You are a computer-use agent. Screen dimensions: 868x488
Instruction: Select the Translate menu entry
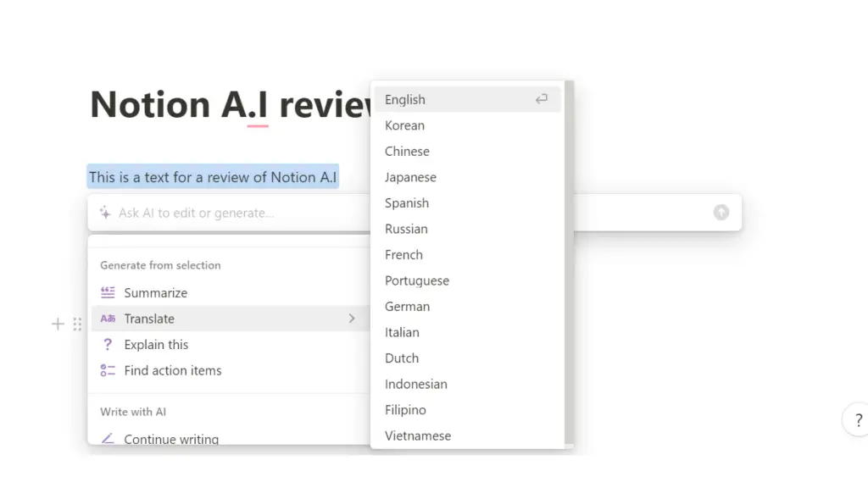tap(229, 319)
